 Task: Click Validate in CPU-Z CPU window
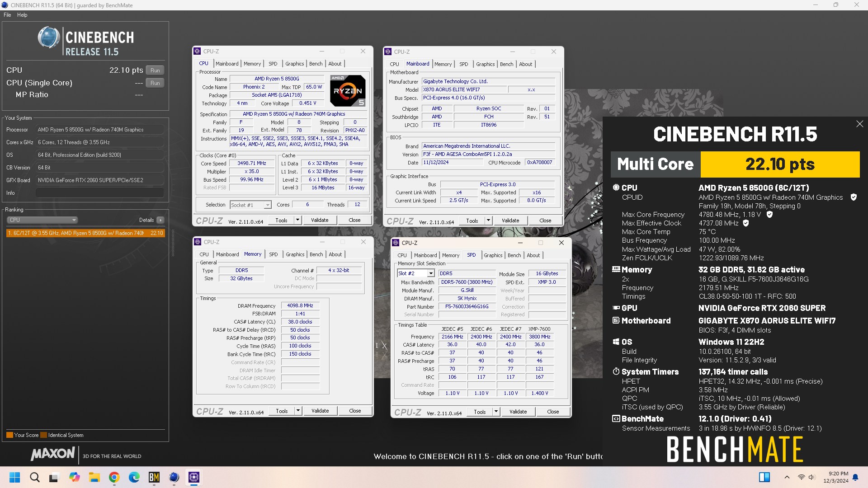[320, 220]
